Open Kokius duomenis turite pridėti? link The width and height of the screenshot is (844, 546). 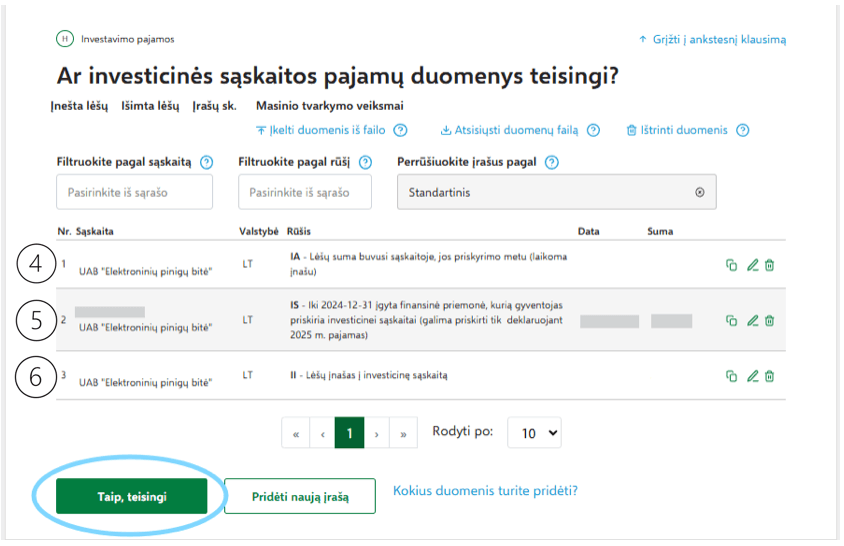(x=485, y=491)
